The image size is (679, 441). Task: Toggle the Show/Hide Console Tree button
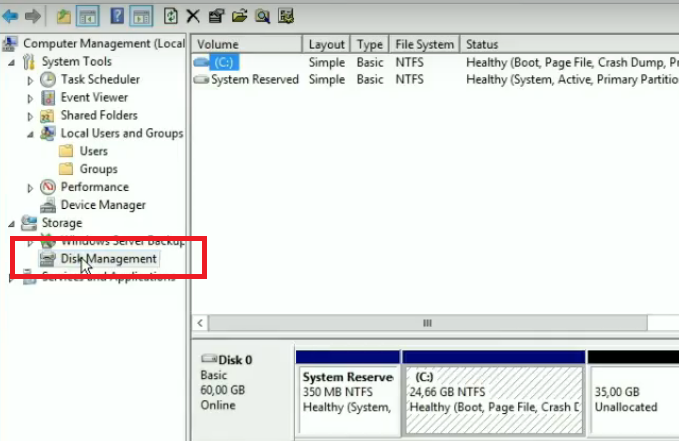pyautogui.click(x=86, y=16)
